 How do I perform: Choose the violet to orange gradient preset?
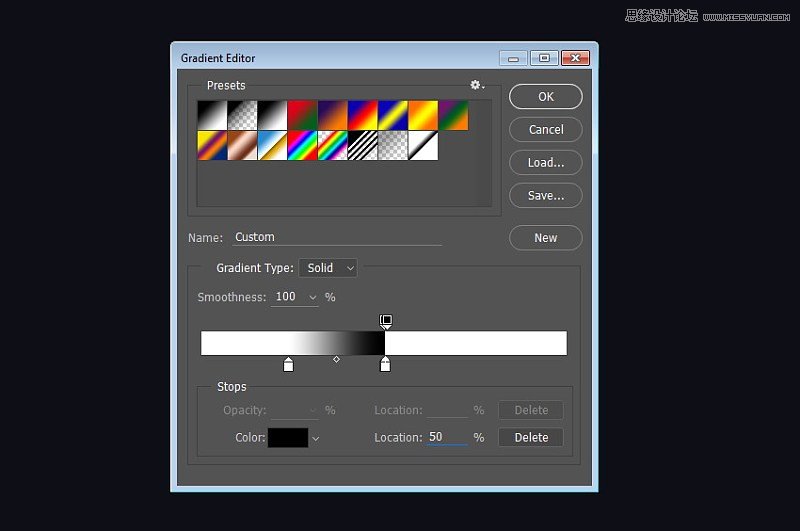333,115
